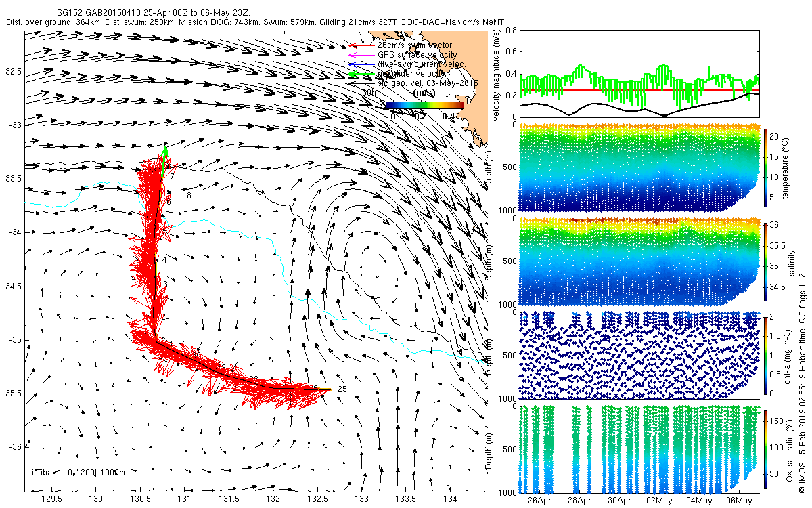Click the green glider arrow on map track
This screenshot has height=508, width=812.
(x=164, y=161)
